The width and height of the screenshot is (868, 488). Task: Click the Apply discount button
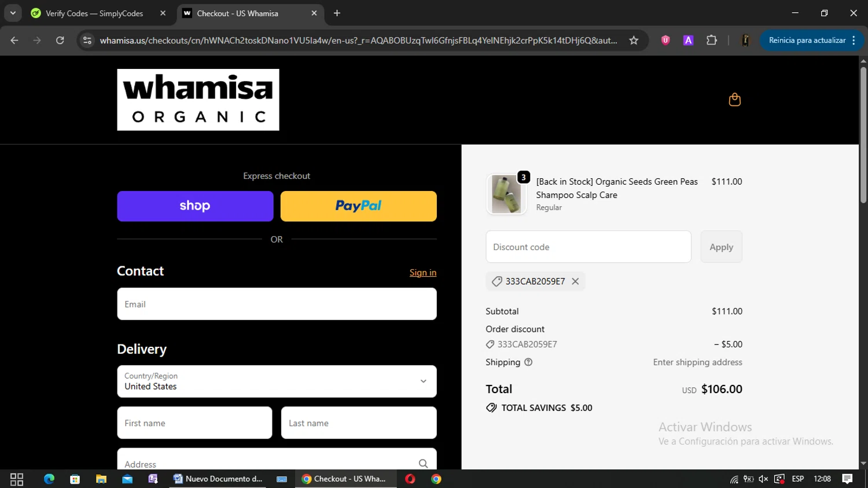coord(721,247)
